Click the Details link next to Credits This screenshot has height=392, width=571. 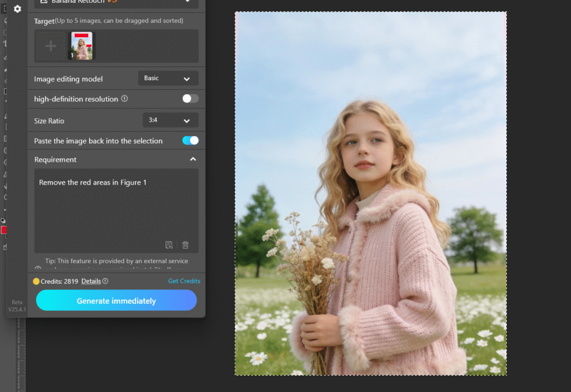91,280
